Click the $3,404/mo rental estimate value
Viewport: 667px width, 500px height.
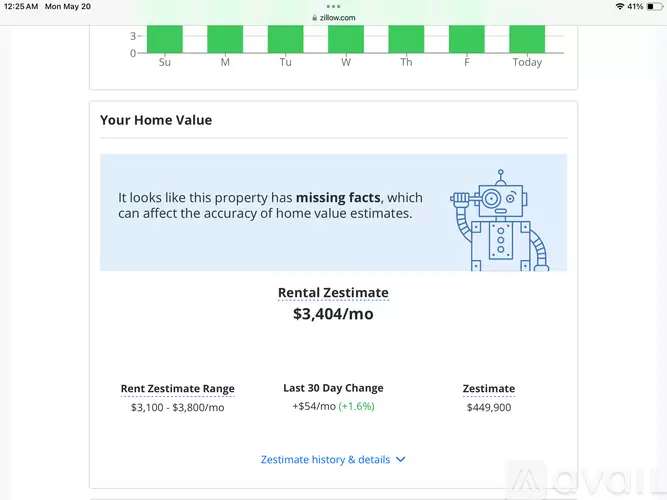[x=333, y=314]
